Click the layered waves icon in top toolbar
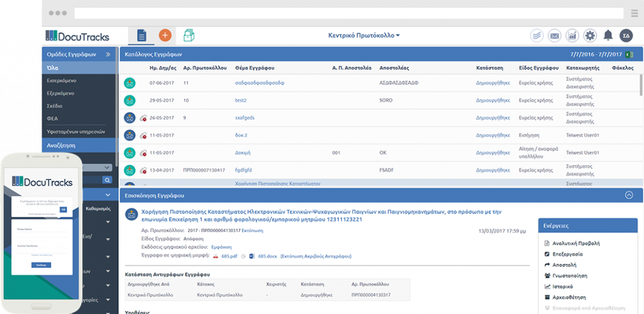Viewport: 644px width, 314px height. click(x=536, y=36)
